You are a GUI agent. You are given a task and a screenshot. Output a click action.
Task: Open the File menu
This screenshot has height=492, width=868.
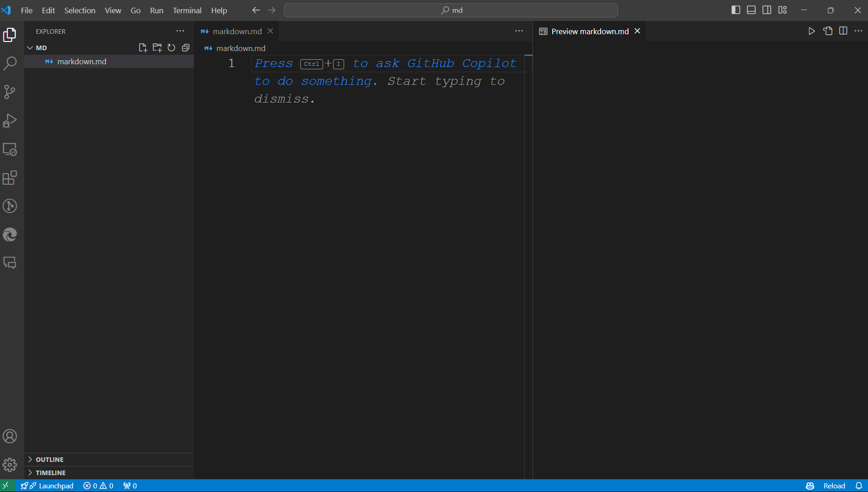[26, 10]
